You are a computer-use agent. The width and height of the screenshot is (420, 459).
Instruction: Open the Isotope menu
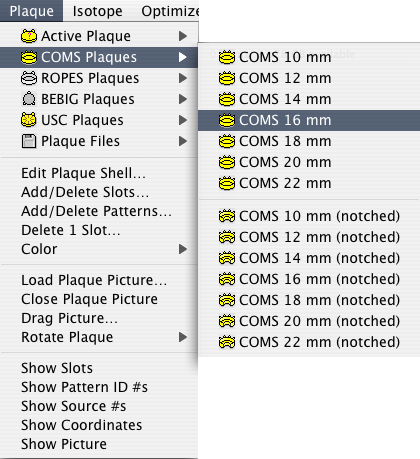tap(97, 11)
